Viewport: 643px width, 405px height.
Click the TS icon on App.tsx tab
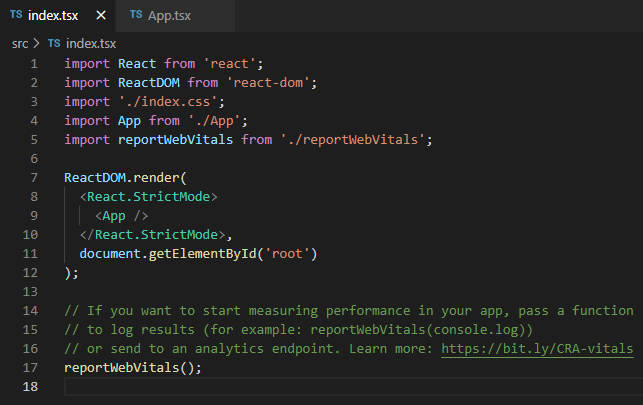point(136,15)
